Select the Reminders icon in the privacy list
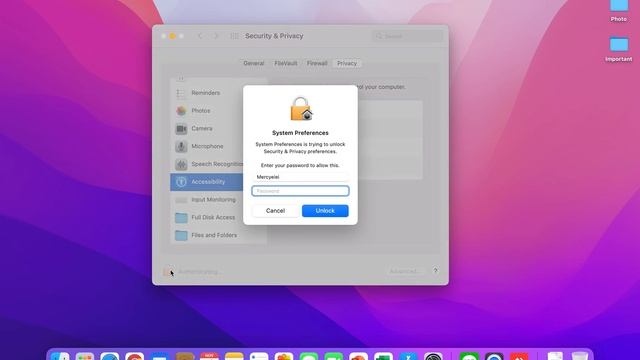Screen dimensions: 640x360 181,93
